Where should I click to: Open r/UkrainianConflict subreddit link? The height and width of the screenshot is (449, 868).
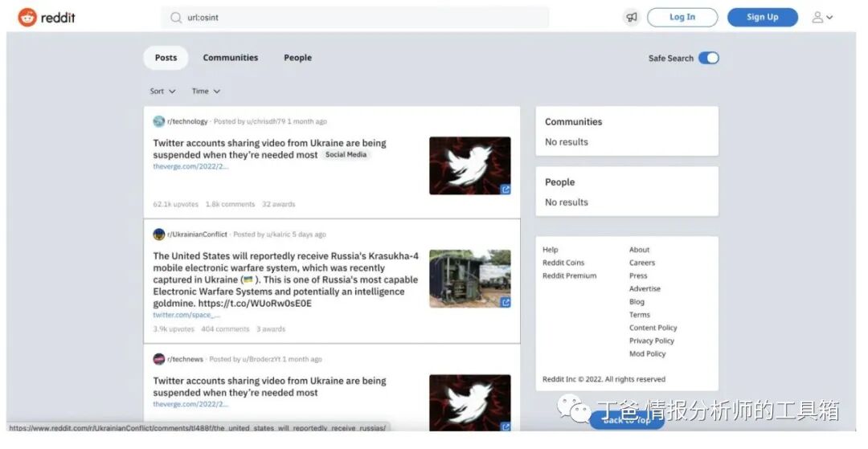[197, 235]
